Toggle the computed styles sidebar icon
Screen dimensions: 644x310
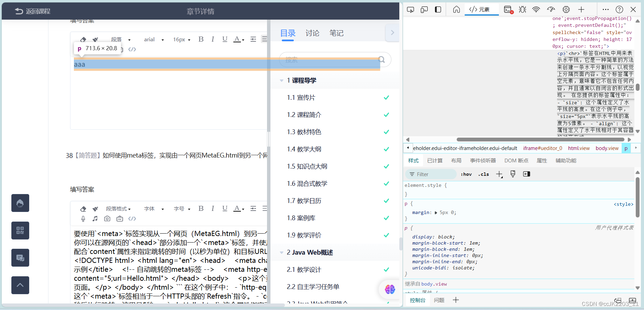(526, 174)
